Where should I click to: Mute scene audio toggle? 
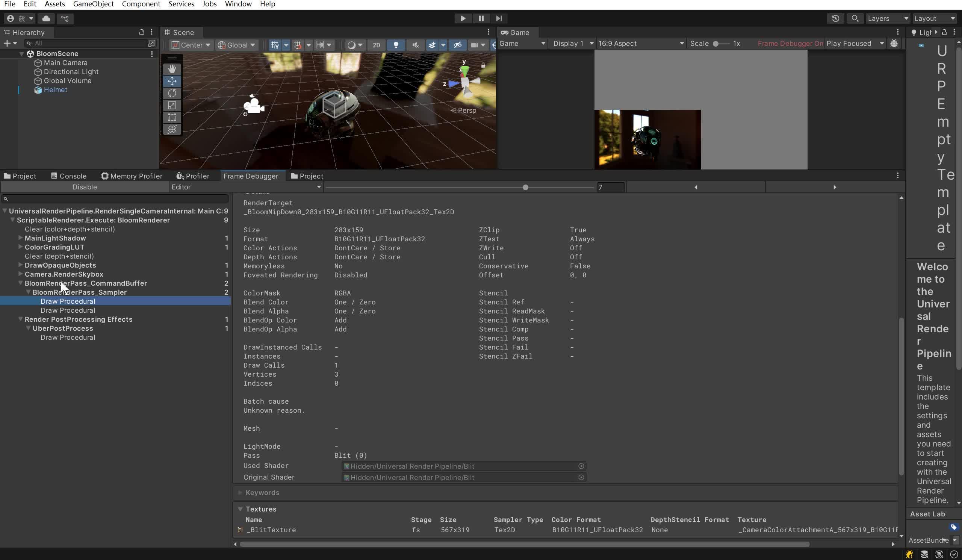click(415, 45)
